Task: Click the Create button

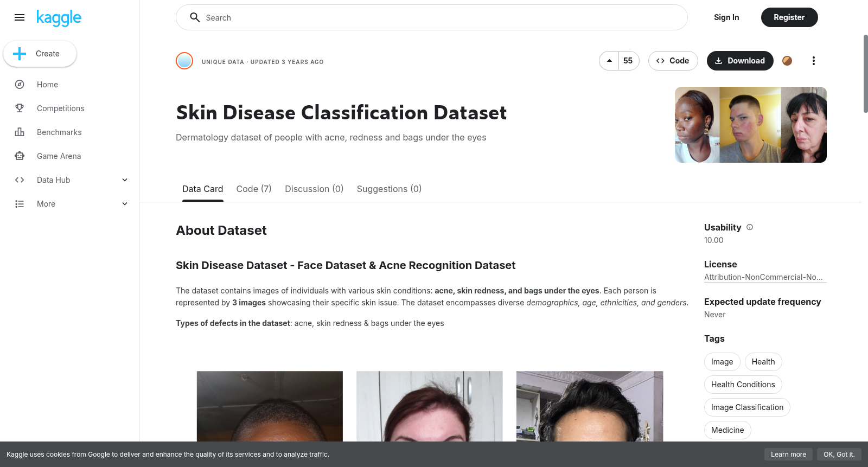Action: 40,54
